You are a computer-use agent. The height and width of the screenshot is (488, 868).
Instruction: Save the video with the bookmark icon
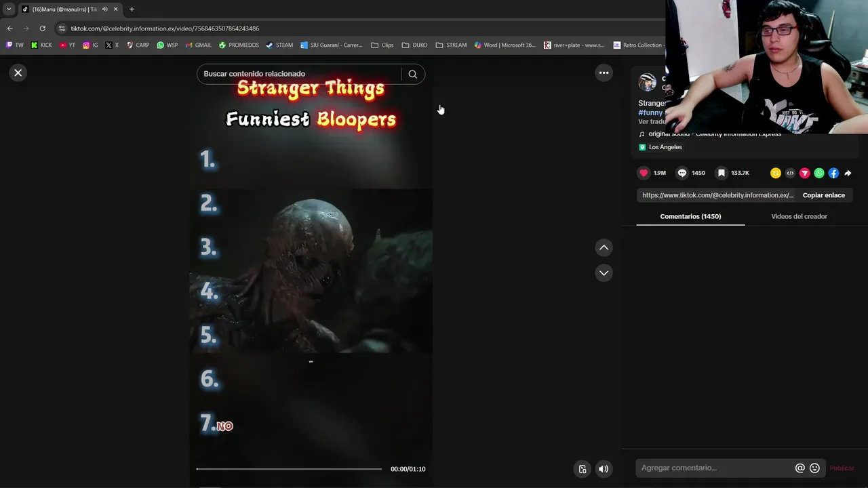coord(722,173)
